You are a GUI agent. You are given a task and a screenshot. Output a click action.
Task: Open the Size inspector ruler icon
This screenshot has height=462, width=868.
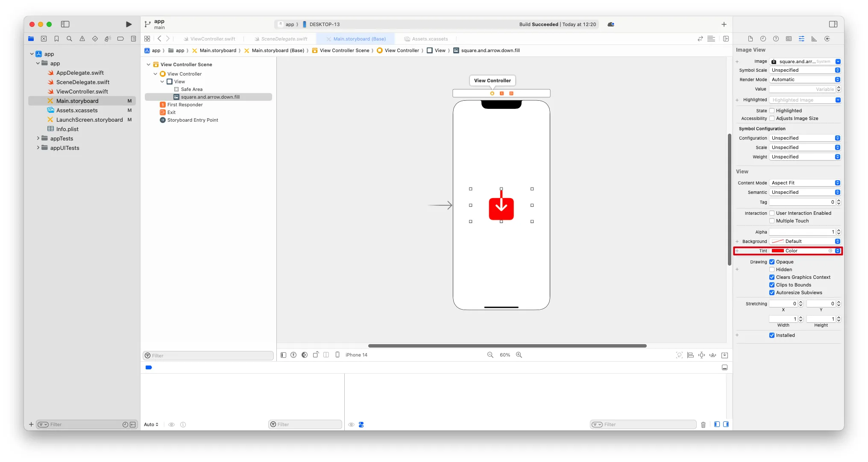(x=814, y=39)
